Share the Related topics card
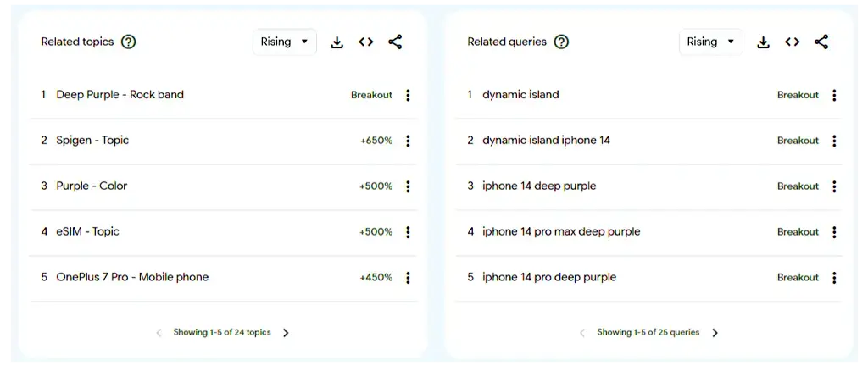Screen dimensions: 868x366 [x=395, y=42]
